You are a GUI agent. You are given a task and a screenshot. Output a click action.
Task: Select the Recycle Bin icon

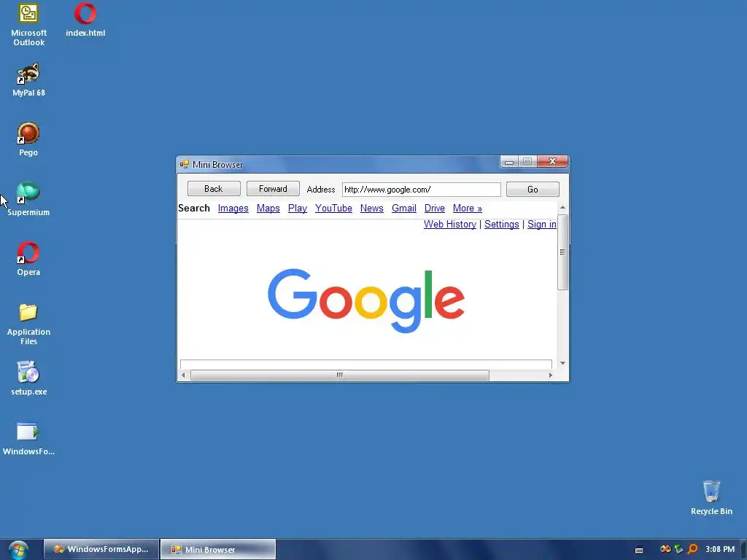click(711, 498)
